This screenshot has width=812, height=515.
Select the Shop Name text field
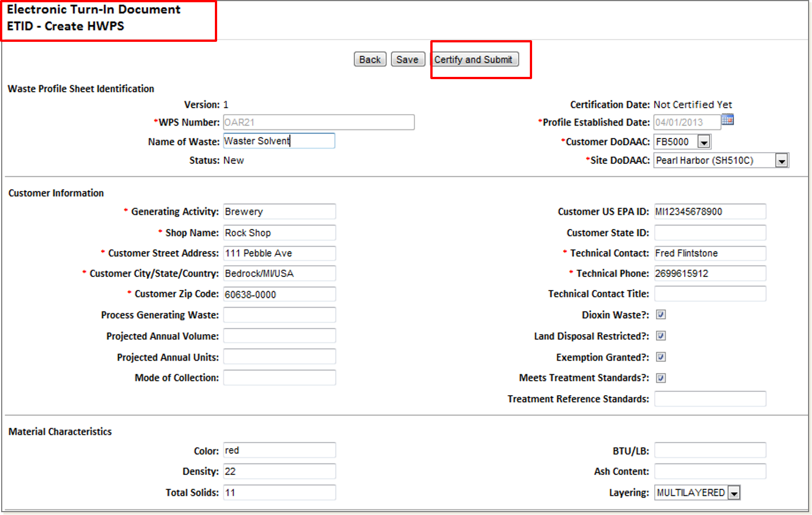coord(279,232)
